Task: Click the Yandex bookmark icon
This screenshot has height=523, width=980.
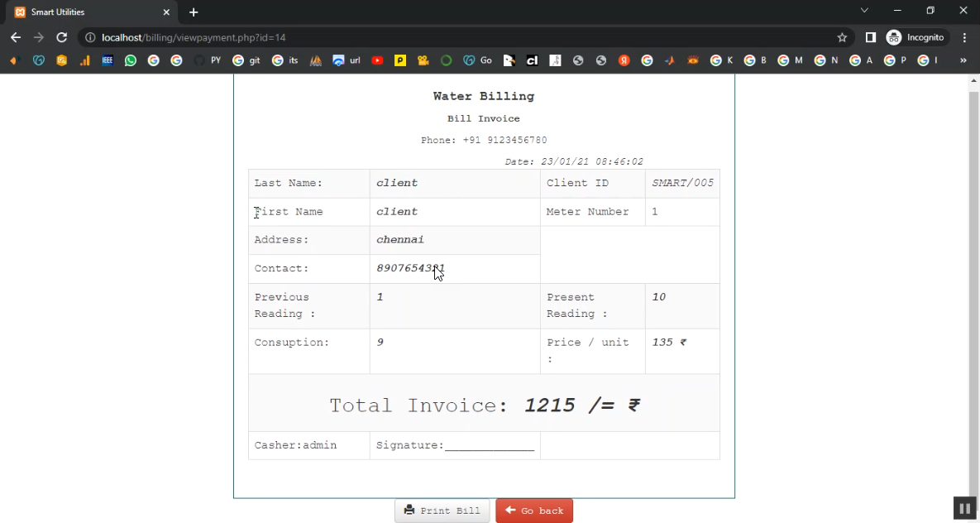Action: (x=624, y=60)
